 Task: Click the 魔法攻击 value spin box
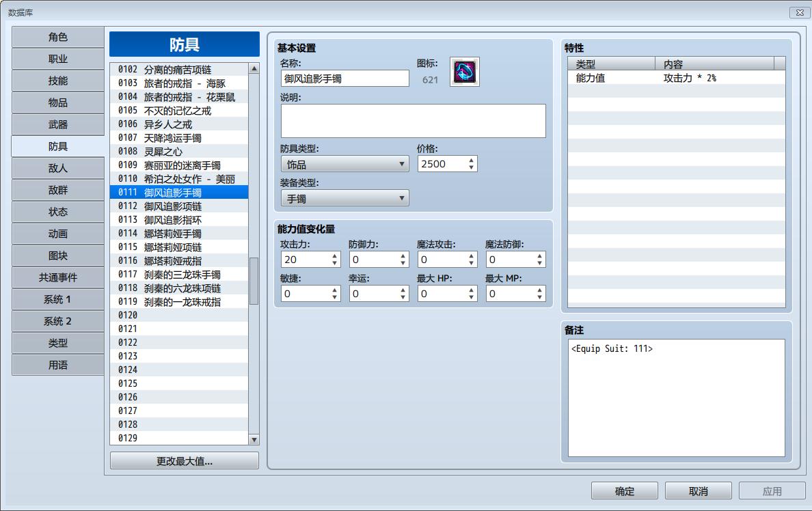(x=447, y=260)
